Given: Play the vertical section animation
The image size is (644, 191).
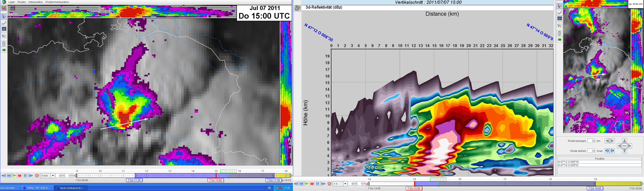Looking at the screenshot, I should 307,184.
